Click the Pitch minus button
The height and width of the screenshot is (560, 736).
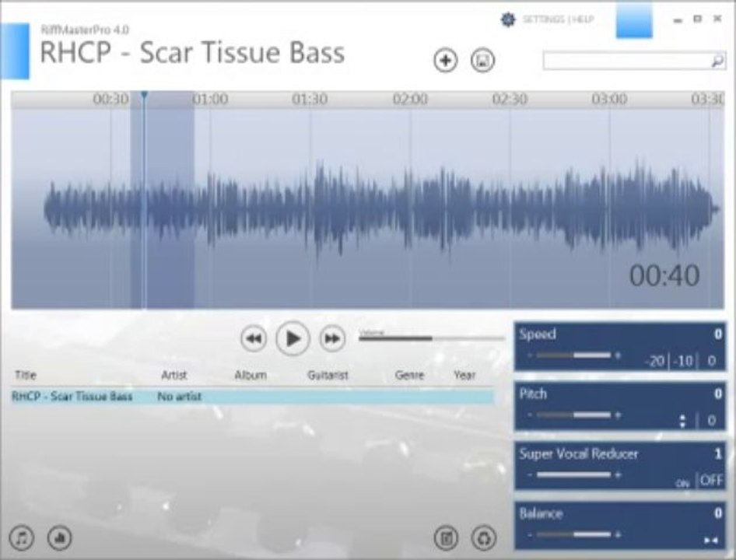coord(530,415)
